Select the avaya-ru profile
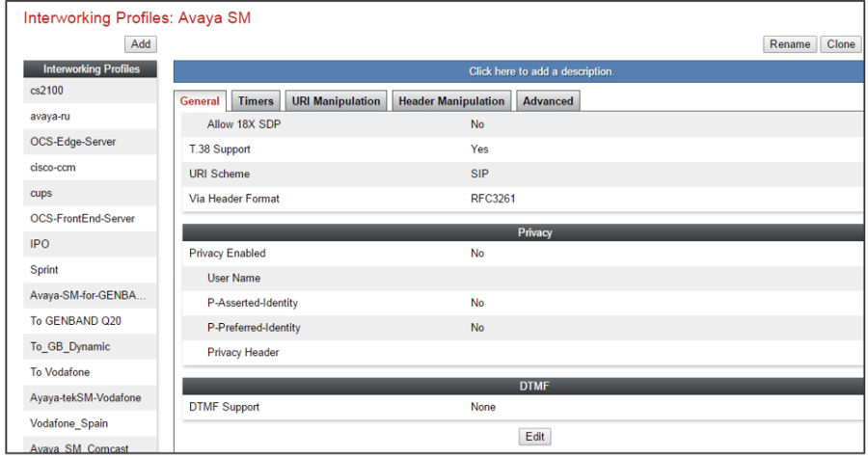Image resolution: width=868 pixels, height=458 pixels. (x=91, y=116)
